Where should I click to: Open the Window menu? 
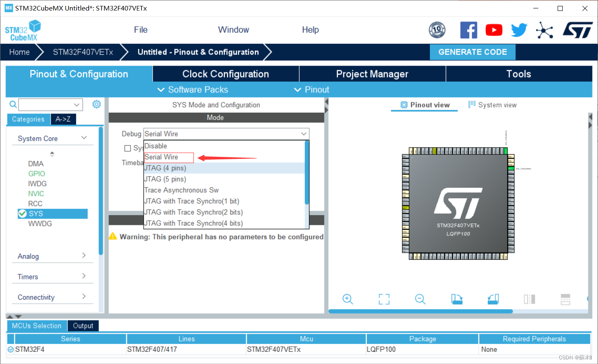233,29
